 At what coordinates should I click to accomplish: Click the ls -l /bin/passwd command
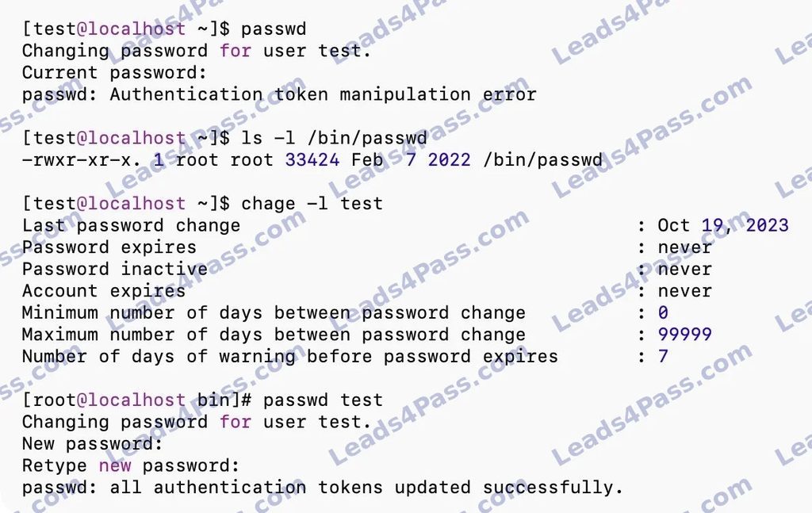click(x=334, y=138)
